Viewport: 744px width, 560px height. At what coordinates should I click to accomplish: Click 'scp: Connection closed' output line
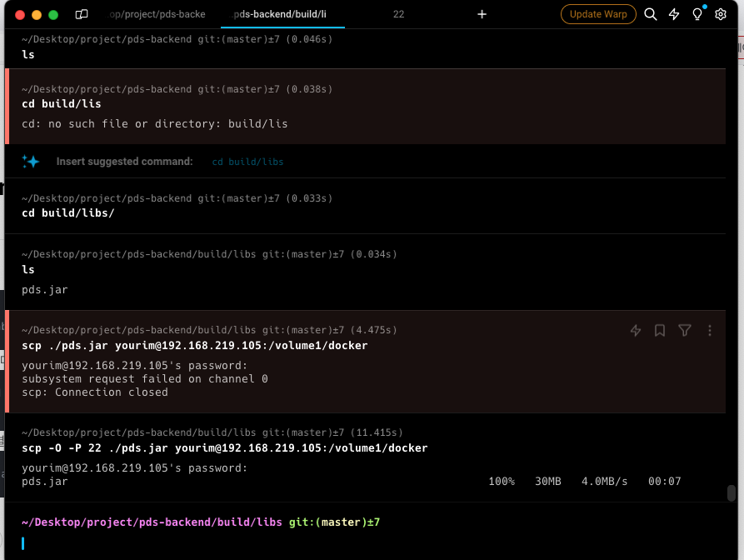[x=95, y=392]
